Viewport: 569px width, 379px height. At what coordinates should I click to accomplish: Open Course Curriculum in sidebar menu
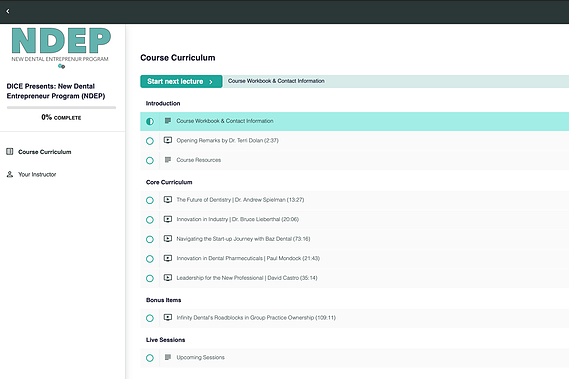(x=45, y=152)
